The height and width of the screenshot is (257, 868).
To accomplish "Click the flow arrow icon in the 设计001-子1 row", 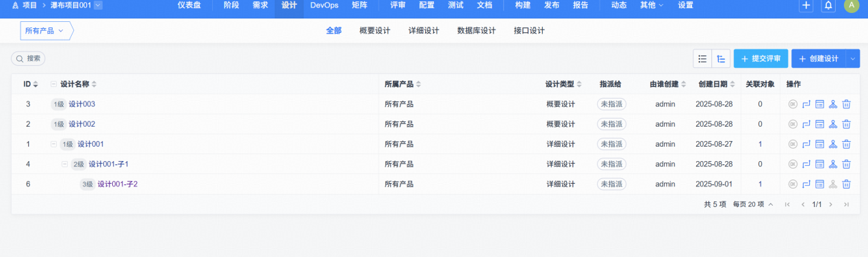I will pyautogui.click(x=806, y=164).
